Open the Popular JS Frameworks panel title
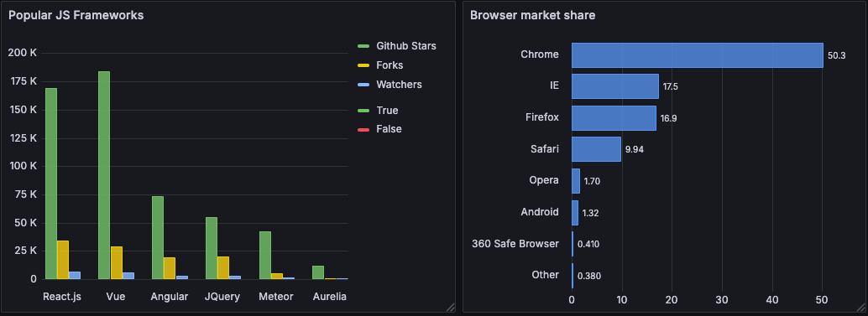Viewport: 868px width, 316px height. [76, 15]
